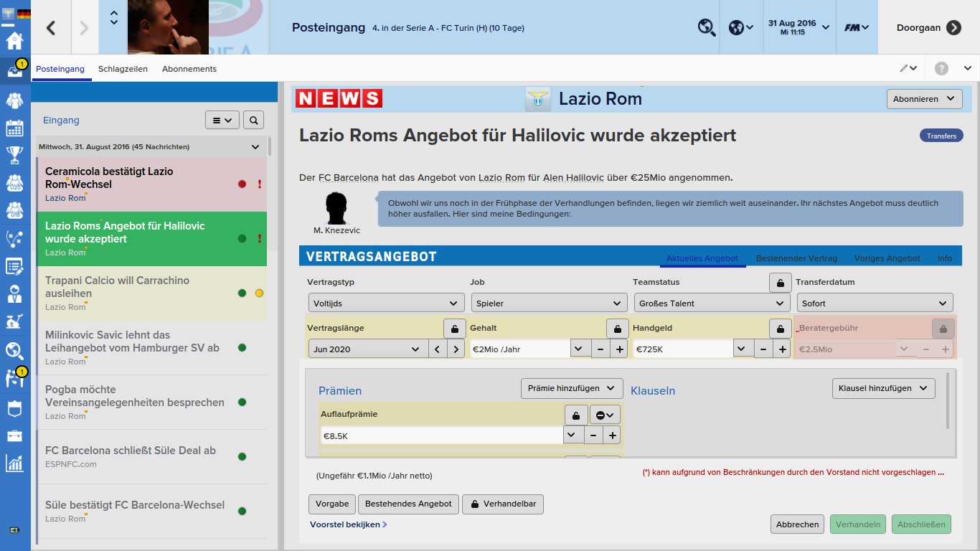Open the Tactics board icon

click(x=14, y=239)
